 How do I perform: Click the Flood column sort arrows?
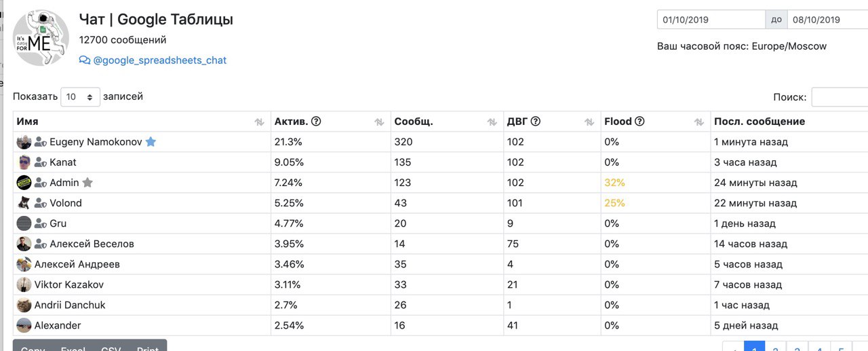pos(699,122)
